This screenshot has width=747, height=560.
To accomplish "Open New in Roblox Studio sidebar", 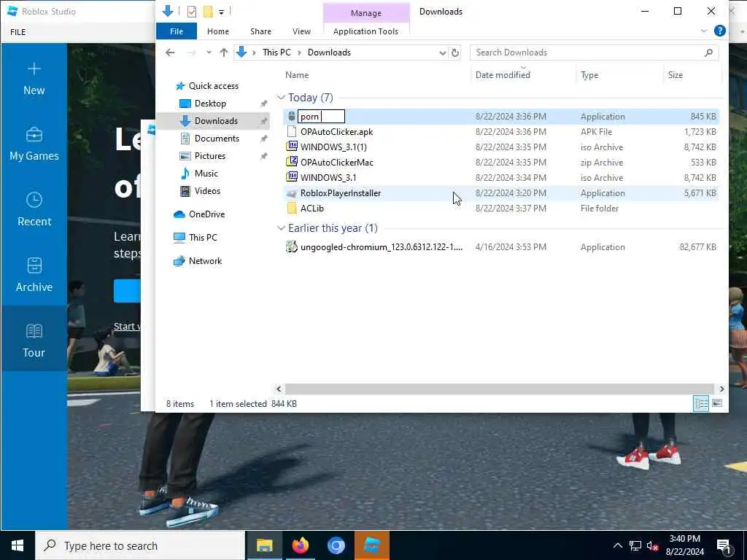I will click(34, 79).
